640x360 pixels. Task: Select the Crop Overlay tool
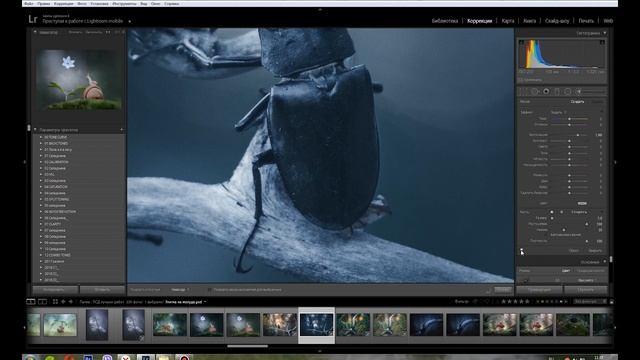point(524,91)
